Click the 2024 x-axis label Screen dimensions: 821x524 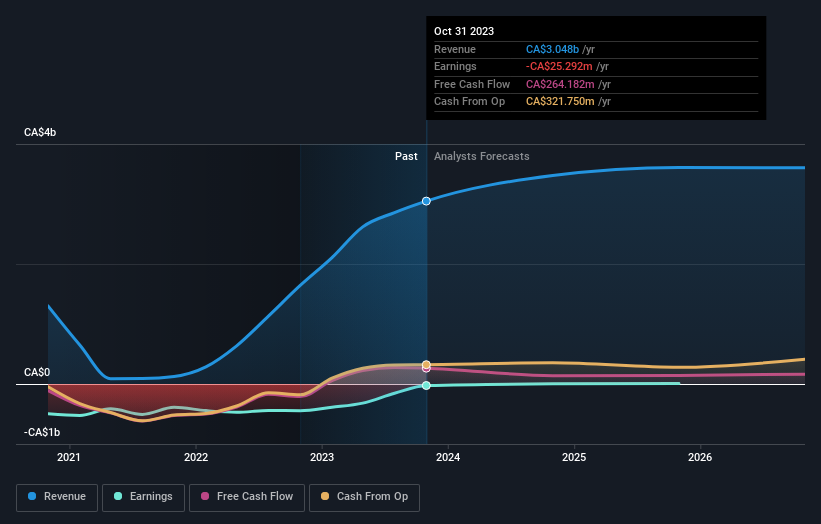click(448, 458)
